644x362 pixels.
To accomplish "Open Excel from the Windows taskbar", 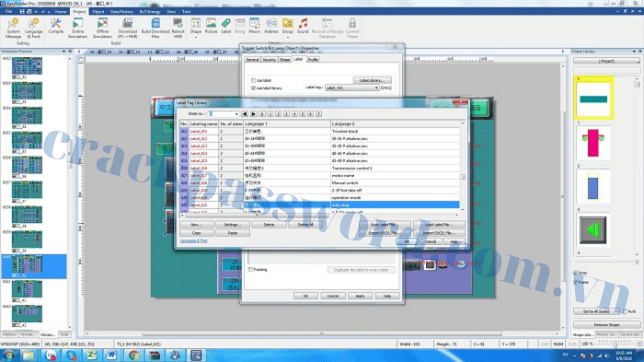I will pos(91,355).
